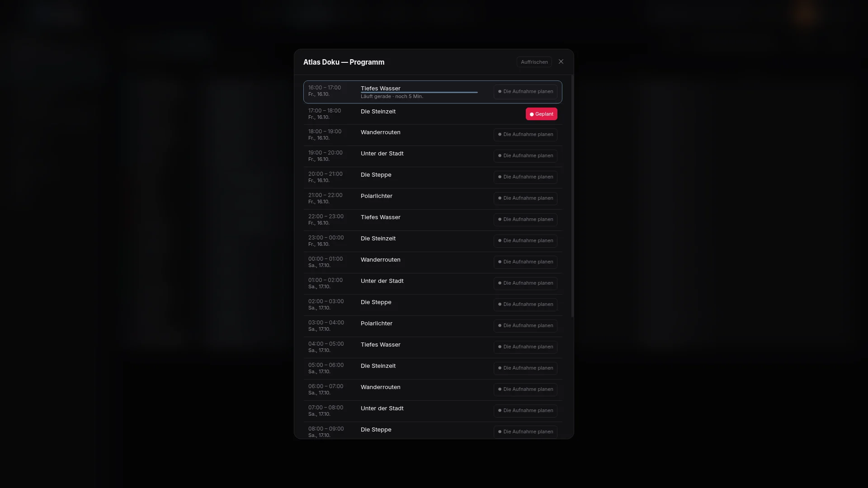The height and width of the screenshot is (488, 868).
Task: Click the Auffrischen button
Action: coord(534,62)
